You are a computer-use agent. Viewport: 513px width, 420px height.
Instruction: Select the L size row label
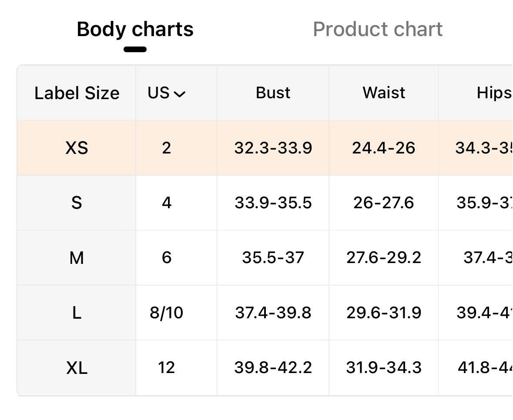point(77,313)
